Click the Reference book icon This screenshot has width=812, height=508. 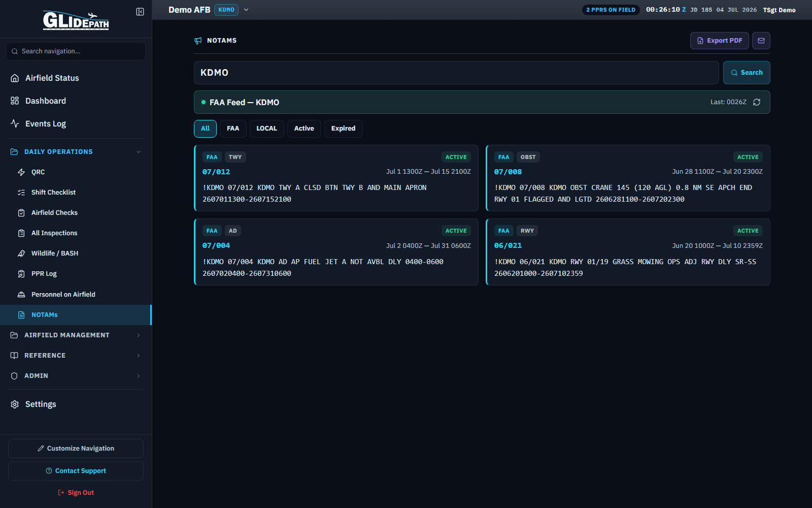point(14,356)
